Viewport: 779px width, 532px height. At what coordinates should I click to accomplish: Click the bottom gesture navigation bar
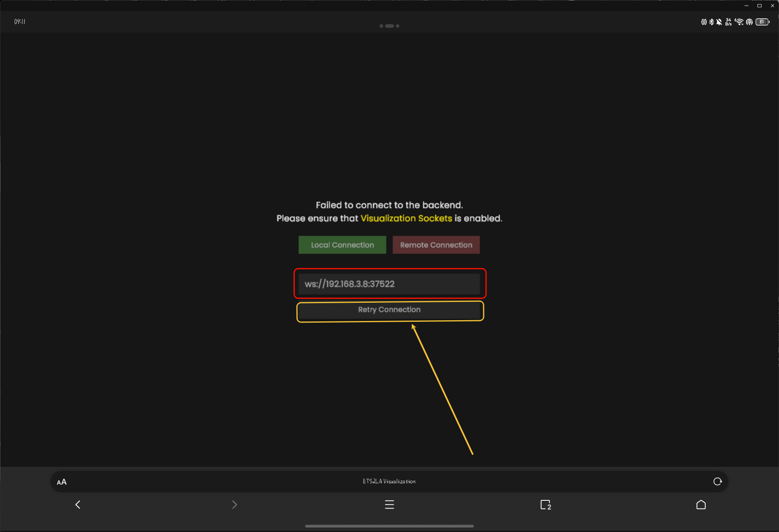pyautogui.click(x=389, y=526)
